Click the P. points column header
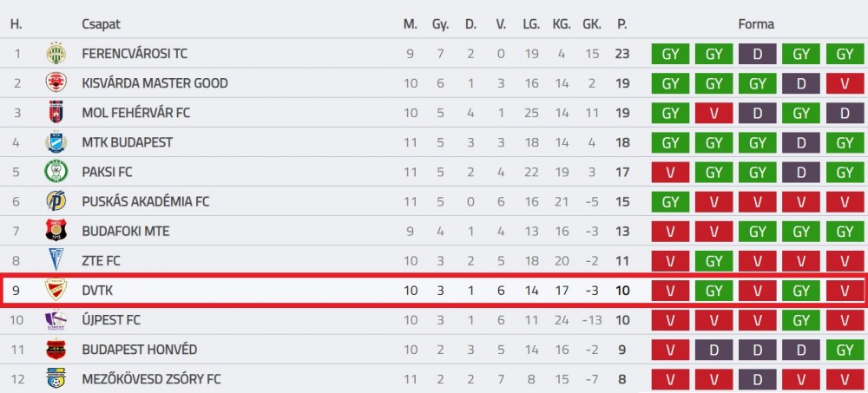Screen dimensions: 868x393 (622, 24)
